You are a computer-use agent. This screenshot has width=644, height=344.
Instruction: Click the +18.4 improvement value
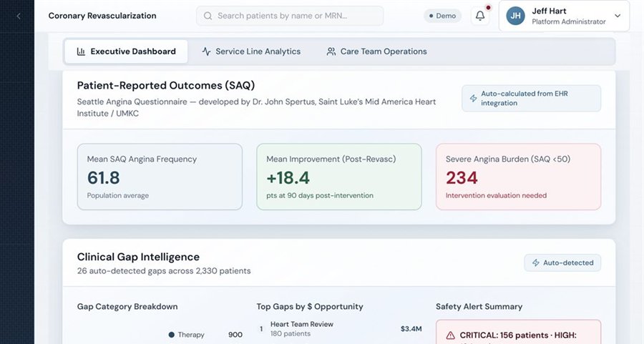point(288,178)
